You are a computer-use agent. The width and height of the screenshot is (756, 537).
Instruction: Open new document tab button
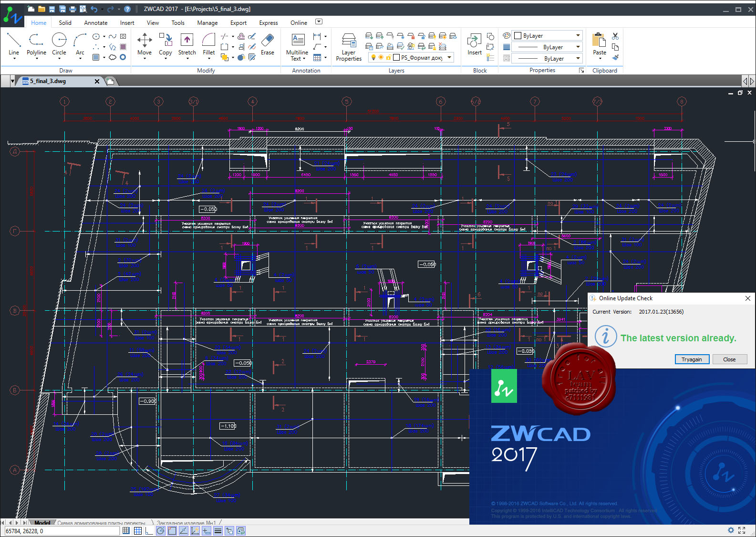pyautogui.click(x=110, y=81)
